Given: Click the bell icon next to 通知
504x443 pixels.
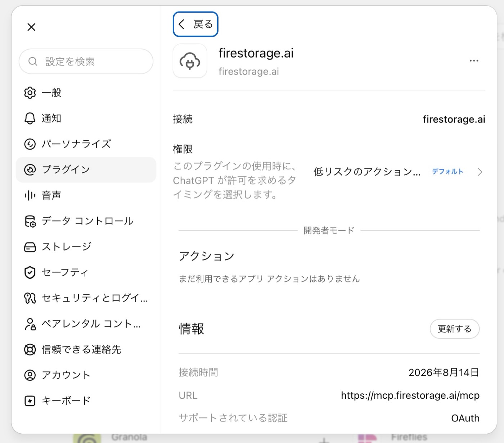Looking at the screenshot, I should pos(30,118).
